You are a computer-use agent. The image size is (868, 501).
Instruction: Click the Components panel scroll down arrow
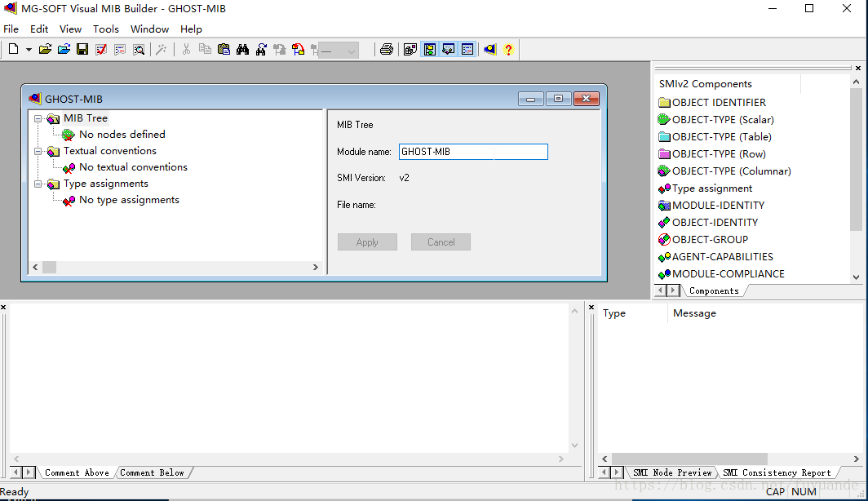856,277
